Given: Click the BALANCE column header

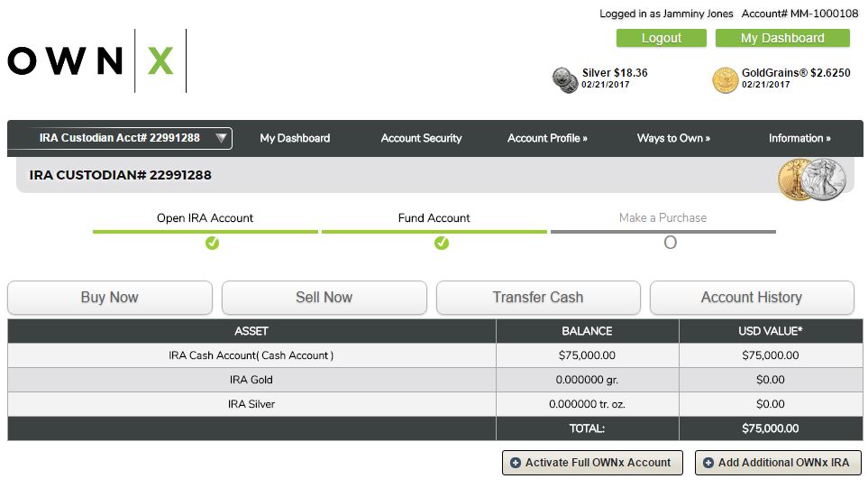Looking at the screenshot, I should click(x=588, y=331).
